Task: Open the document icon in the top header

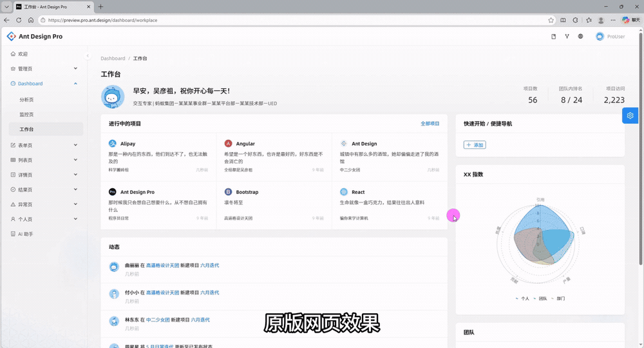Action: (x=553, y=37)
